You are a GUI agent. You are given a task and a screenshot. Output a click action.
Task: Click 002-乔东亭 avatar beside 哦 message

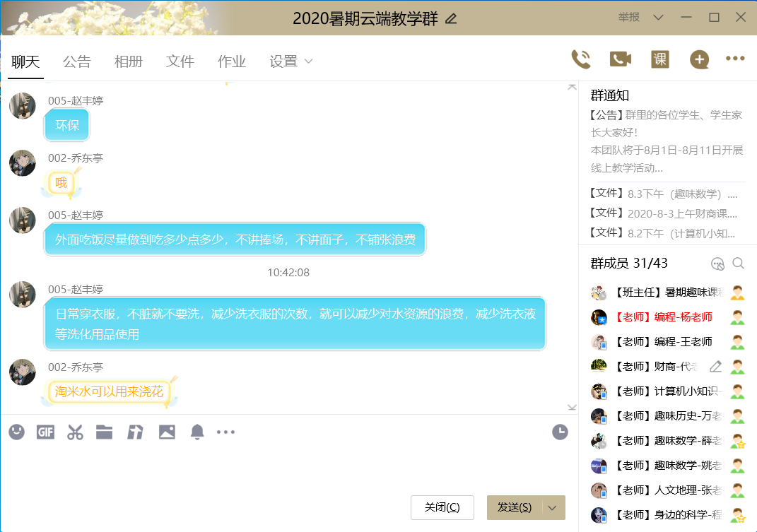tap(23, 163)
